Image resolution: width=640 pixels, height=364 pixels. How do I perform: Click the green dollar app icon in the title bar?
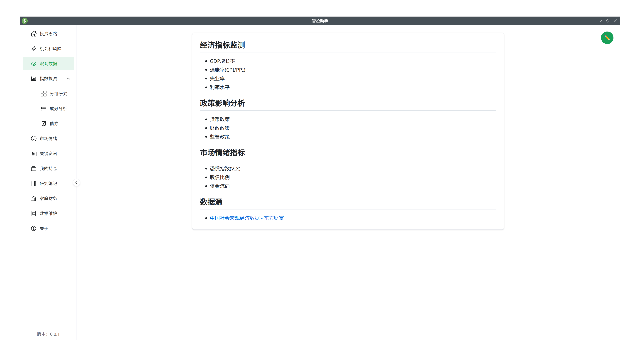click(x=25, y=21)
